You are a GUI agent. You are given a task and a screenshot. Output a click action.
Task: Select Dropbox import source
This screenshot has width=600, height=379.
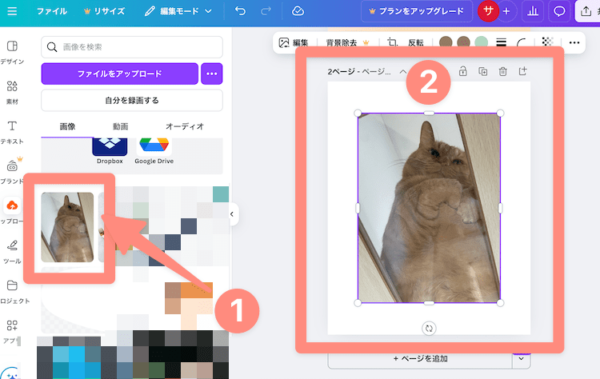click(109, 151)
